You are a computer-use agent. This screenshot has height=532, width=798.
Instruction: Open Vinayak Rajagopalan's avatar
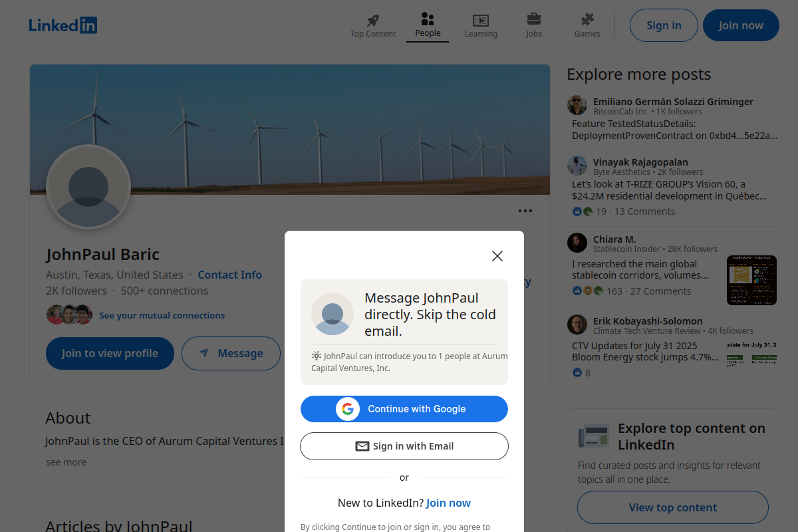click(x=577, y=166)
